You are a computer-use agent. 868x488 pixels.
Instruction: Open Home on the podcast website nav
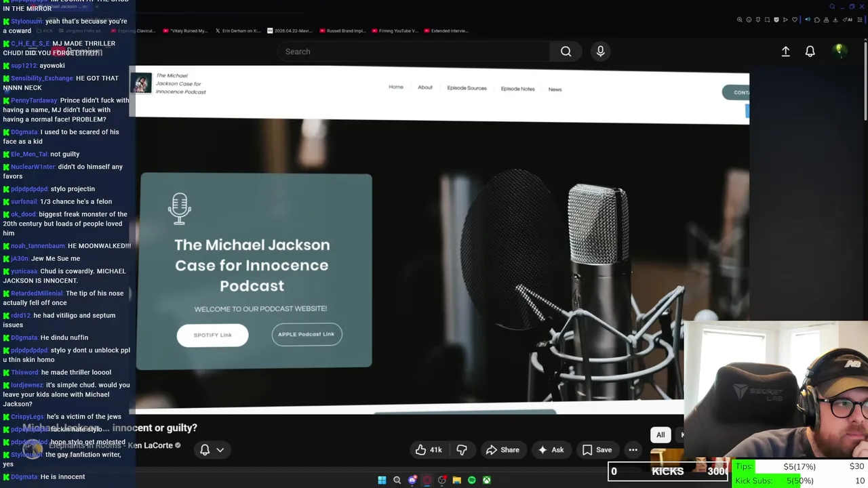click(396, 87)
